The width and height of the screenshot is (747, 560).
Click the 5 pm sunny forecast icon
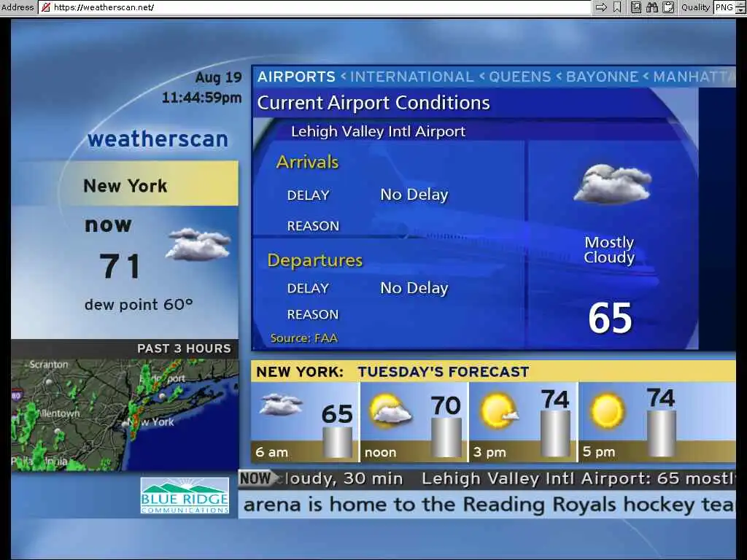607,411
